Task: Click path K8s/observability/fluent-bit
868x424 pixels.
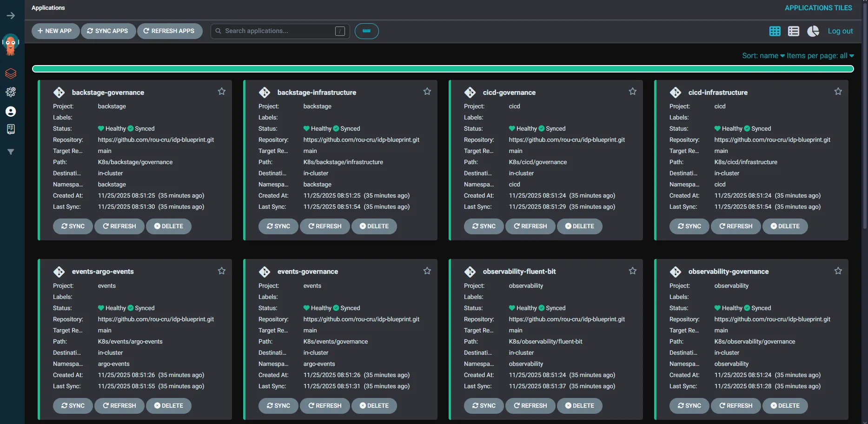Action: [x=545, y=342]
